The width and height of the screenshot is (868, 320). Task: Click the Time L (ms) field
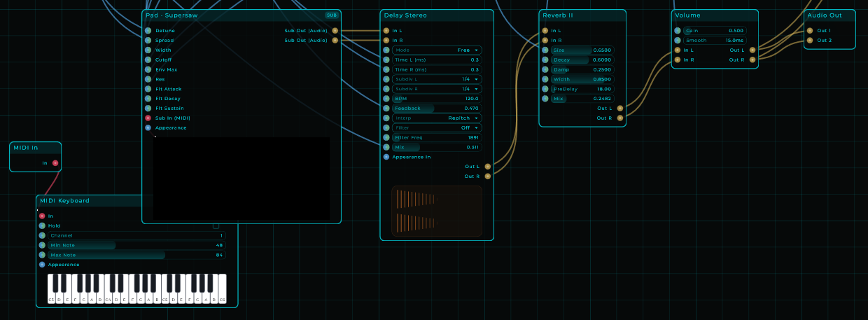[x=437, y=60]
